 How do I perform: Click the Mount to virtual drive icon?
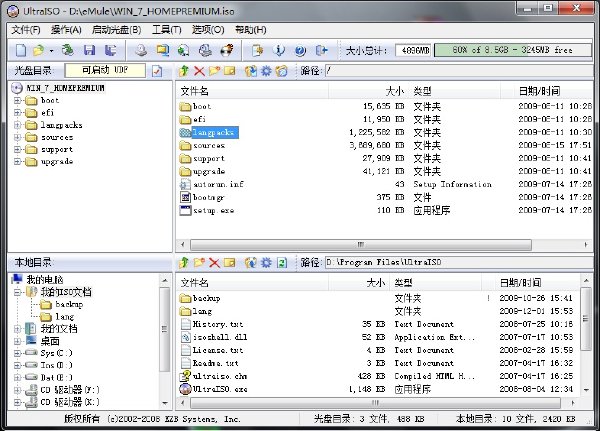pyautogui.click(x=205, y=50)
